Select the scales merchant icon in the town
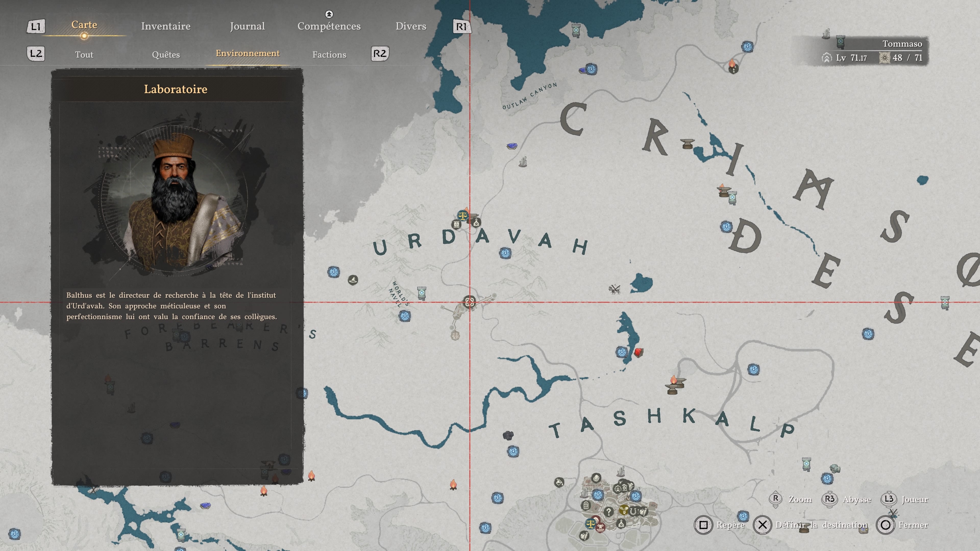Viewport: 980px width, 551px height. click(x=591, y=524)
